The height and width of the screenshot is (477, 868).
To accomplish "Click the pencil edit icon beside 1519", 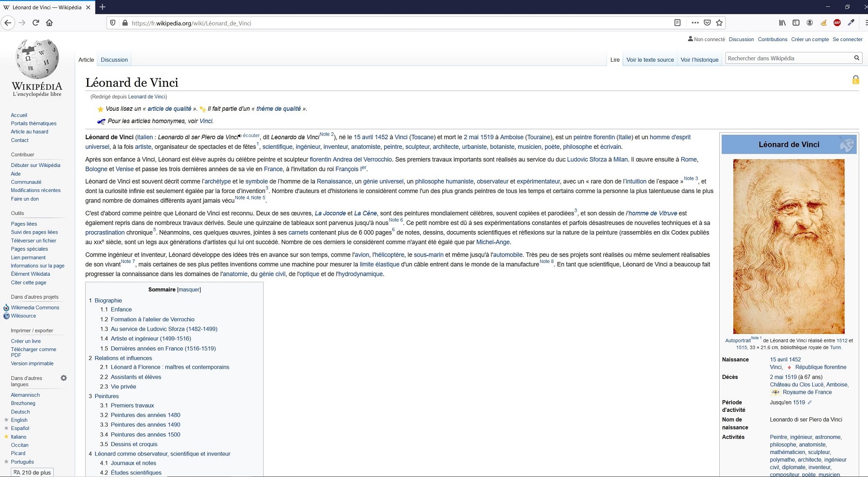I will (809, 403).
